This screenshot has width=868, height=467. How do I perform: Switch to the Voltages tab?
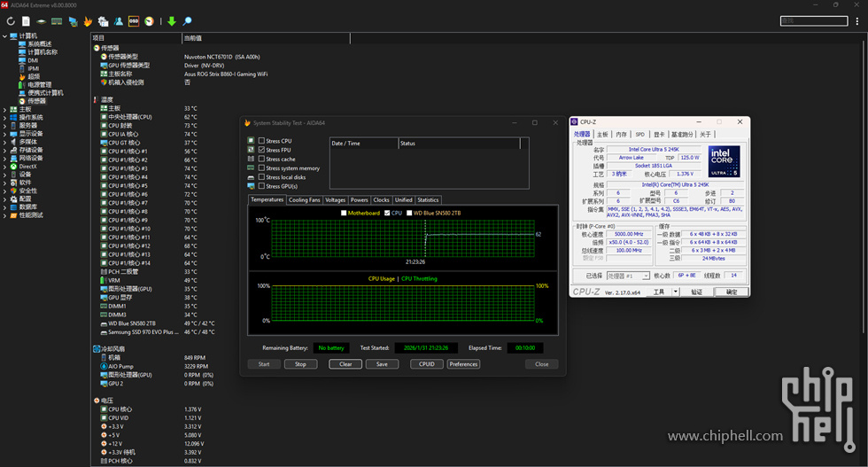click(336, 200)
